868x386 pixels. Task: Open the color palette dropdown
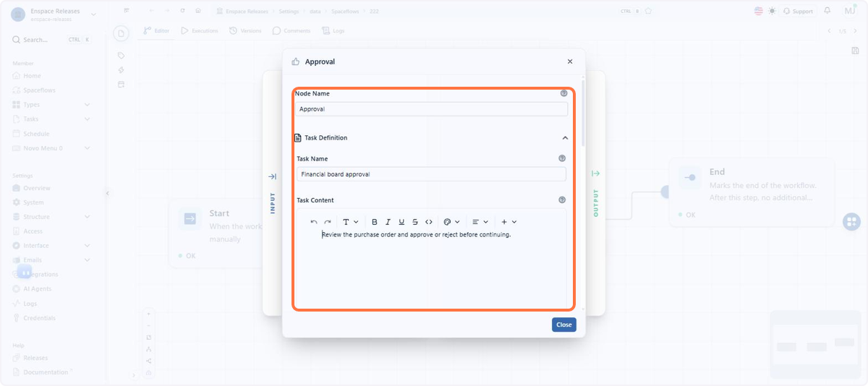tap(451, 222)
